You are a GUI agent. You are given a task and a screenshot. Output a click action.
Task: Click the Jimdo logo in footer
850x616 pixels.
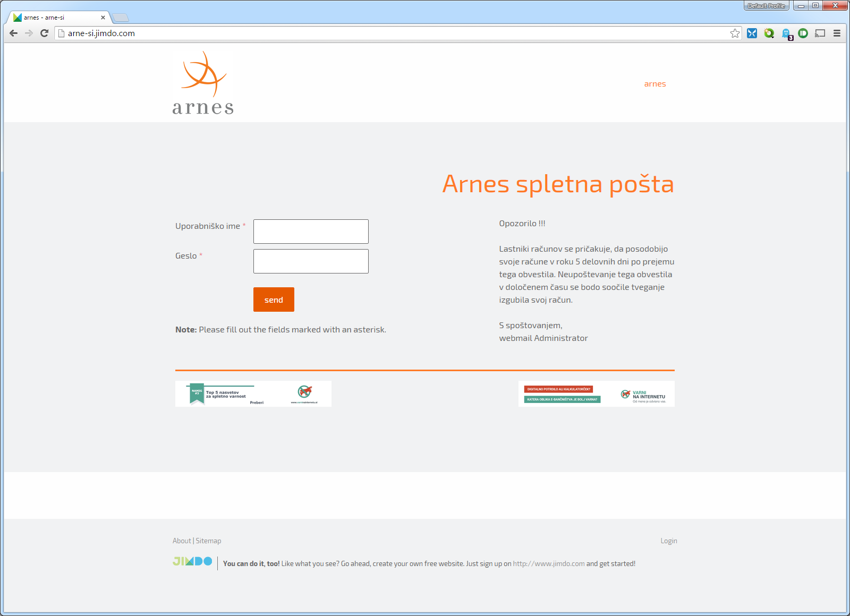192,561
